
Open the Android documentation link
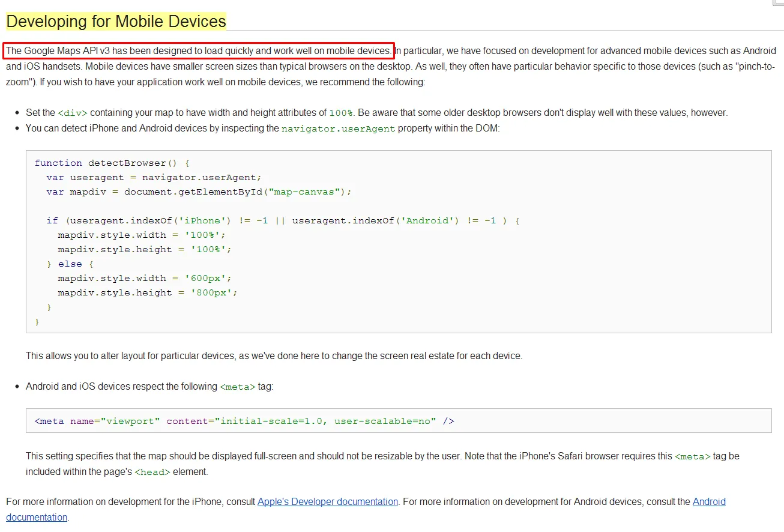[x=709, y=501]
